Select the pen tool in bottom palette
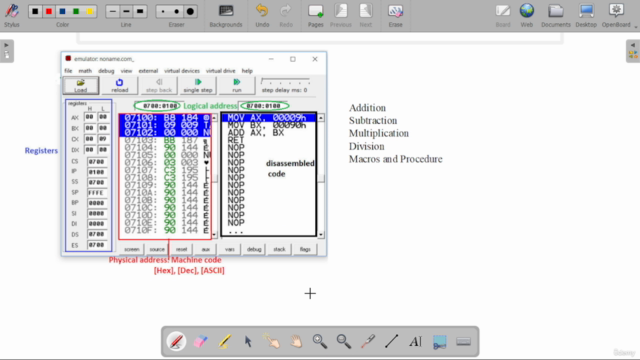 pos(177,342)
